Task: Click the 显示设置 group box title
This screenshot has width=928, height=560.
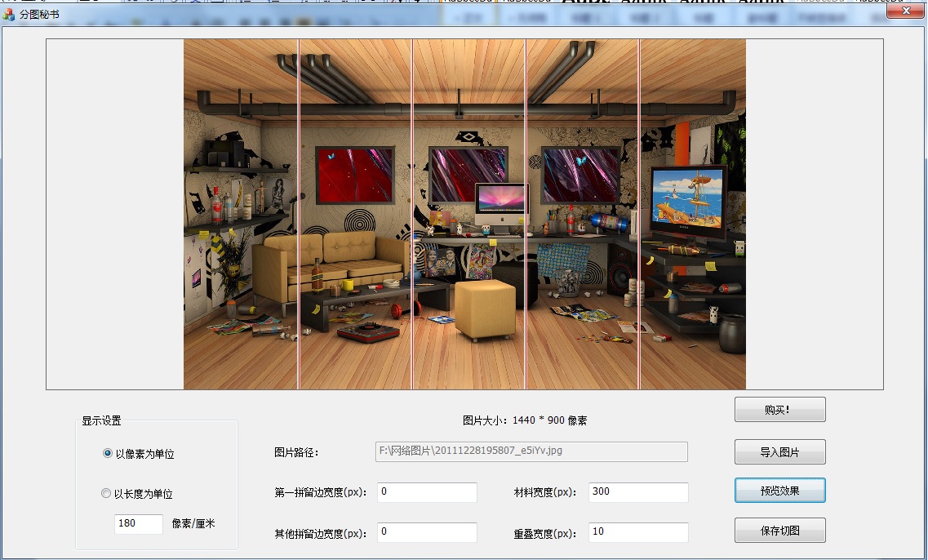Action: [101, 420]
